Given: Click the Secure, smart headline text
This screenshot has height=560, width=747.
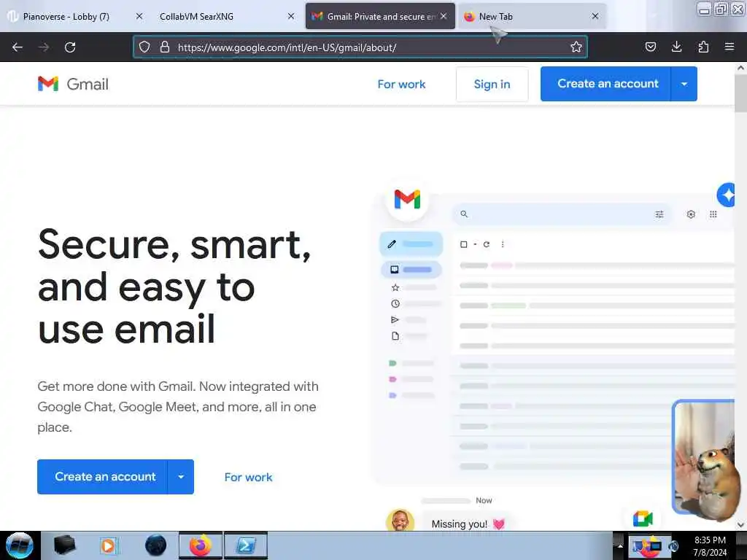Looking at the screenshot, I should click(x=174, y=286).
